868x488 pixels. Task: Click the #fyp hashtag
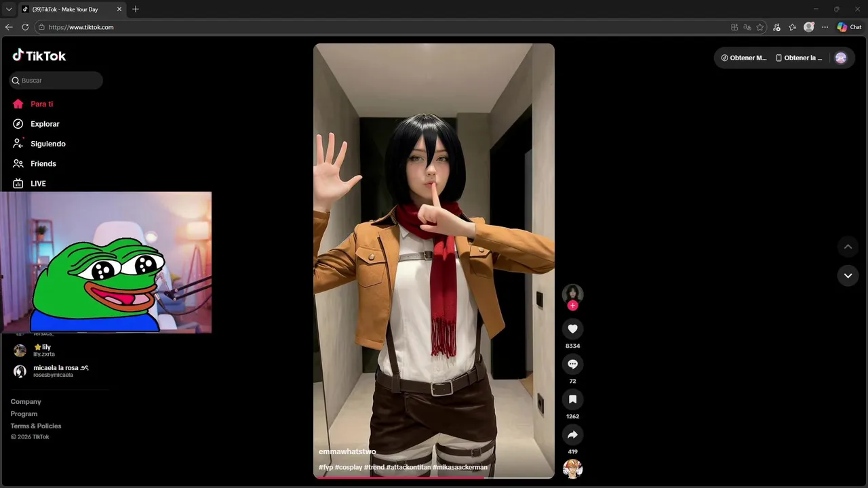325,467
